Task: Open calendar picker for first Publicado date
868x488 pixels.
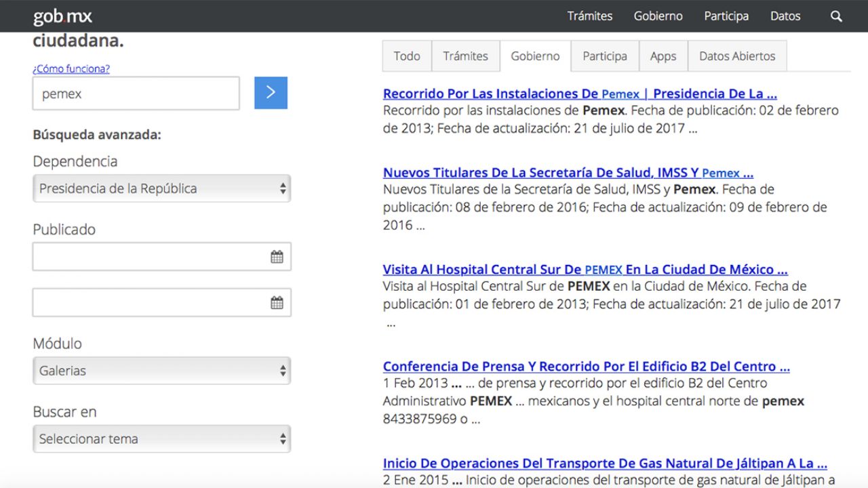Action: 277,257
